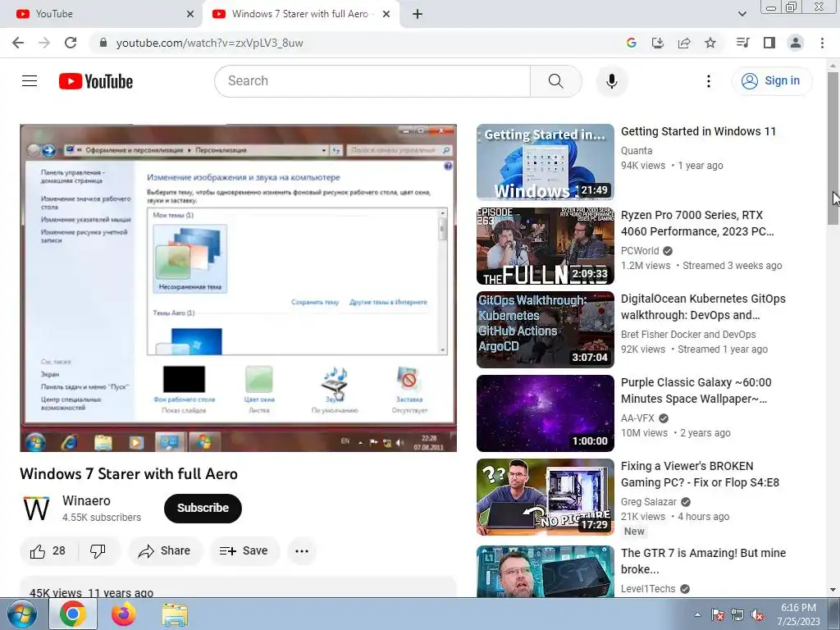Subscribe to Winaero channel
The height and width of the screenshot is (630, 840).
203,509
